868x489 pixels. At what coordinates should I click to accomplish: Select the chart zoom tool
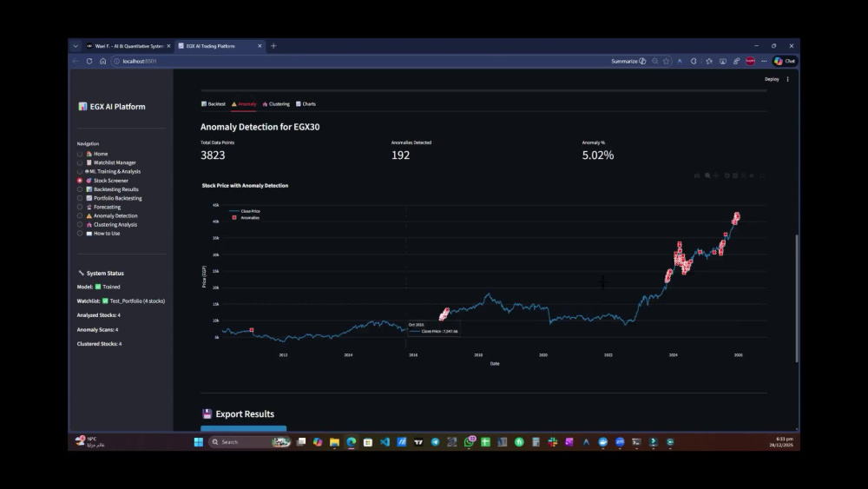coord(707,175)
